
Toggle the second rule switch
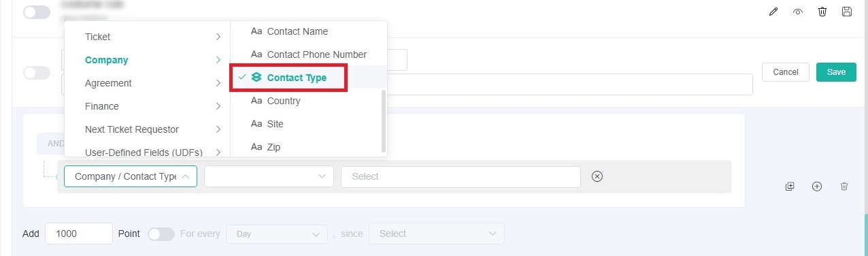(x=37, y=72)
